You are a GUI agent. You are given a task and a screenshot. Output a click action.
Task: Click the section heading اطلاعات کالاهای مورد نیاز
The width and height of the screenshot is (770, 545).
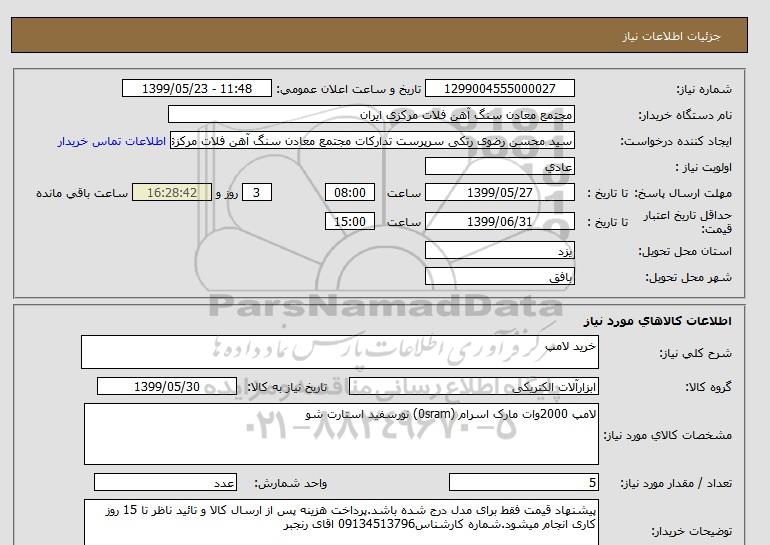coord(658,321)
